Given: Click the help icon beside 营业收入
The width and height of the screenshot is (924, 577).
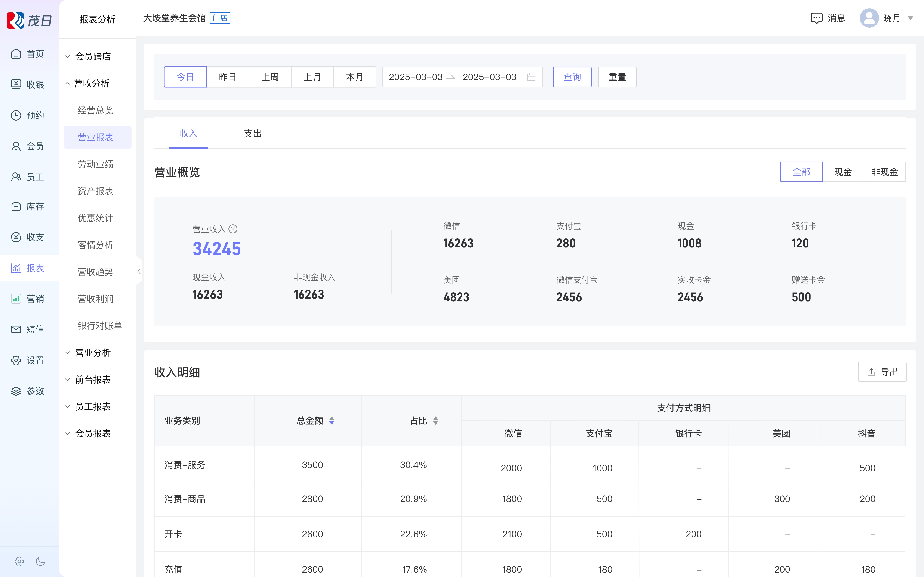Looking at the screenshot, I should click(233, 229).
